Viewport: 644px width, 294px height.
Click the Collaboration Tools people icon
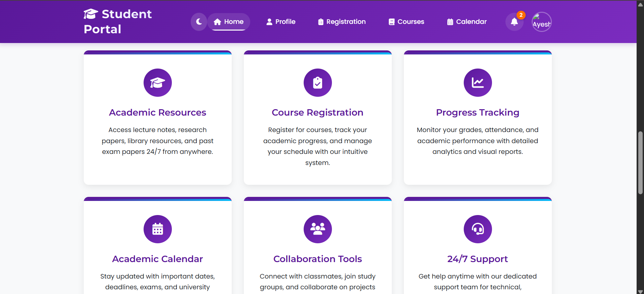pos(318,229)
